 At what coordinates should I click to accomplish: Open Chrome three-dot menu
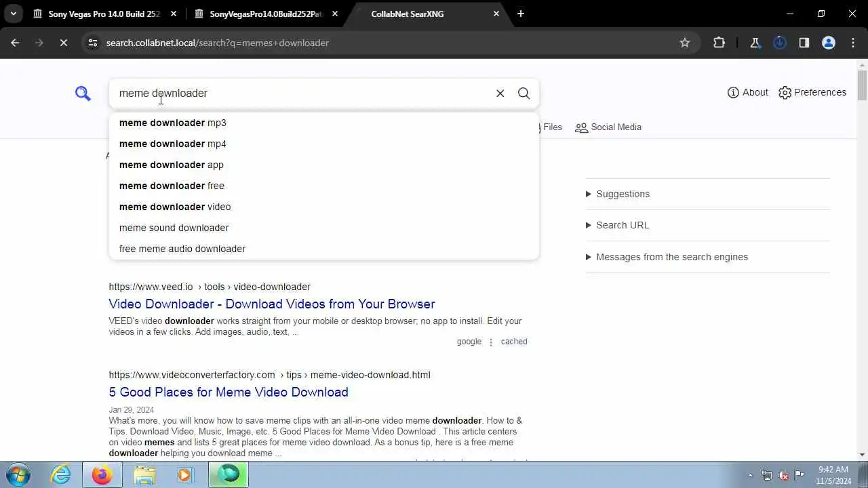[852, 43]
